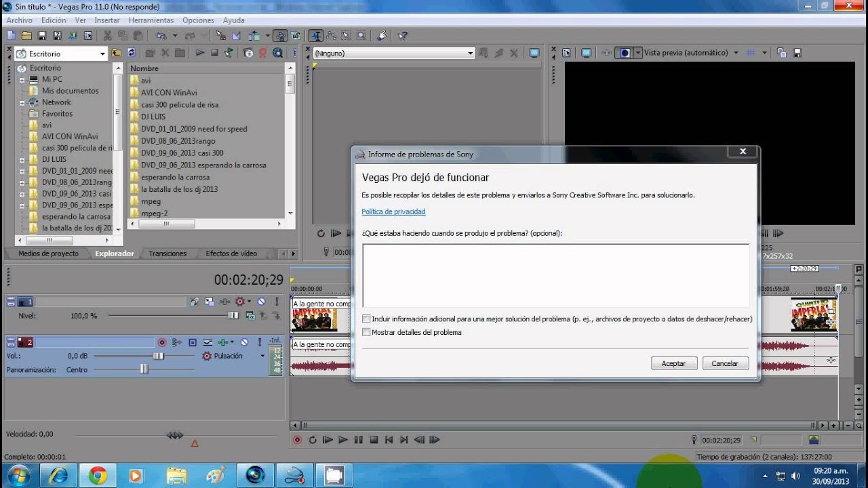The height and width of the screenshot is (488, 868).
Task: Switch to the Efectos de vídeo tab
Action: (231, 253)
